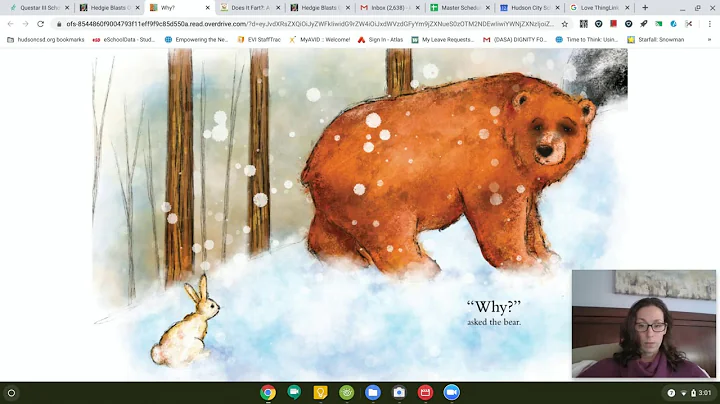Switch to the Love ThingLink tab
The height and width of the screenshot is (404, 720).
600,8
